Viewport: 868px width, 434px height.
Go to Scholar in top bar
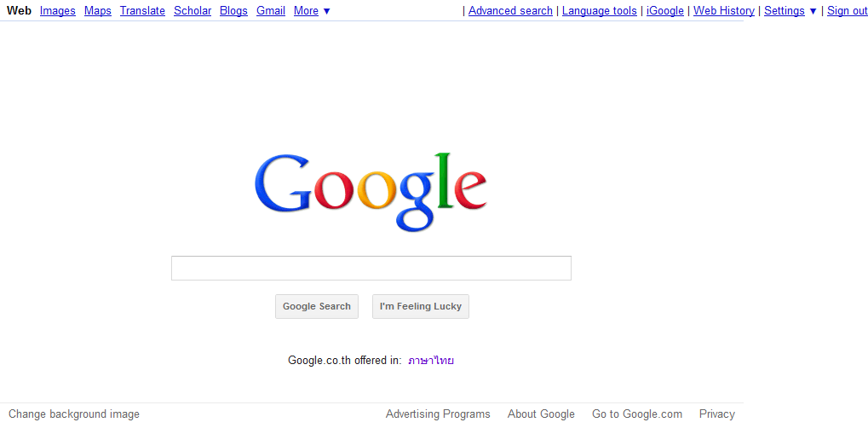[x=193, y=10]
